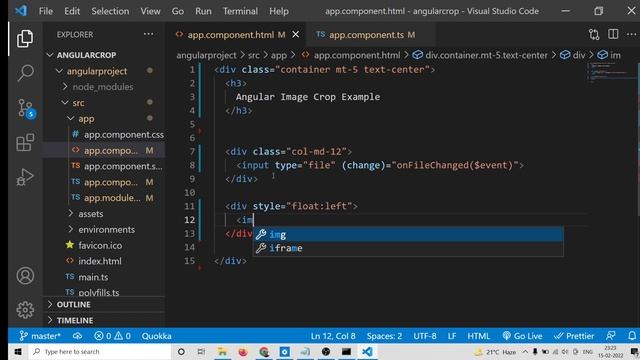Open the Accounts menu icon
640x360 pixels.
pyautogui.click(x=25, y=276)
